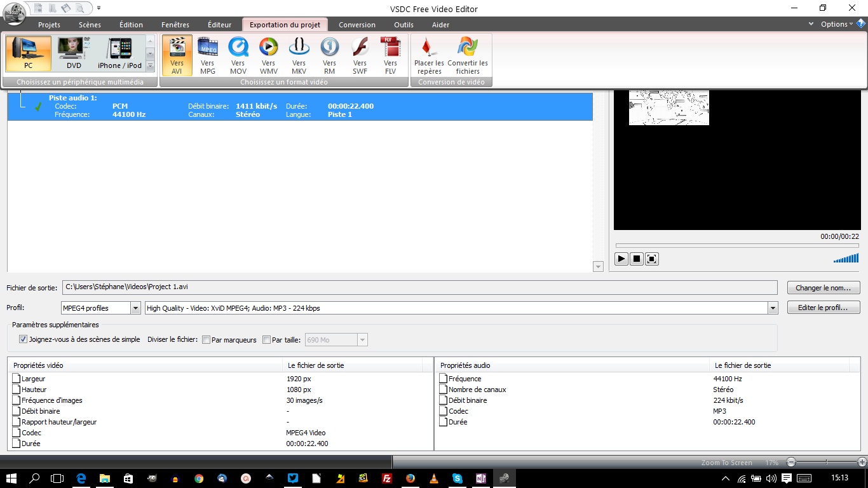This screenshot has height=488, width=868.
Task: Choose Vers AVI export format
Action: 177,56
